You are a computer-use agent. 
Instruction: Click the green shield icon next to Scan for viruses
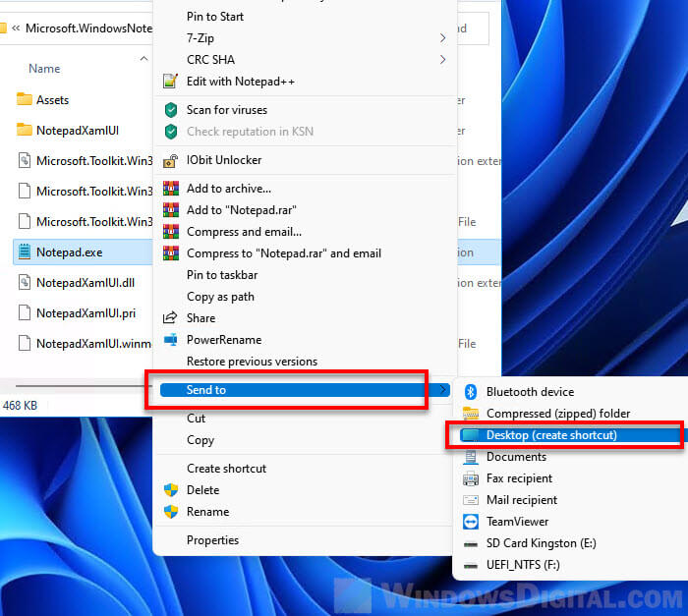click(171, 110)
